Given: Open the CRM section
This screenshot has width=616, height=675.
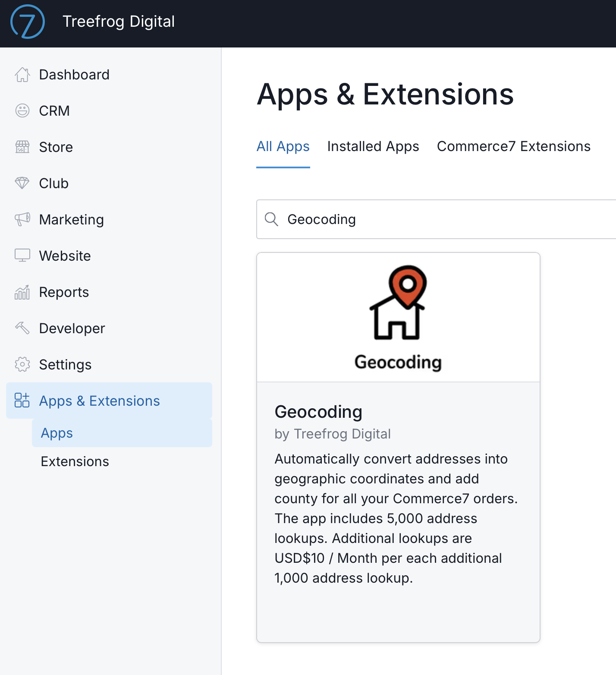Looking at the screenshot, I should pos(109,111).
